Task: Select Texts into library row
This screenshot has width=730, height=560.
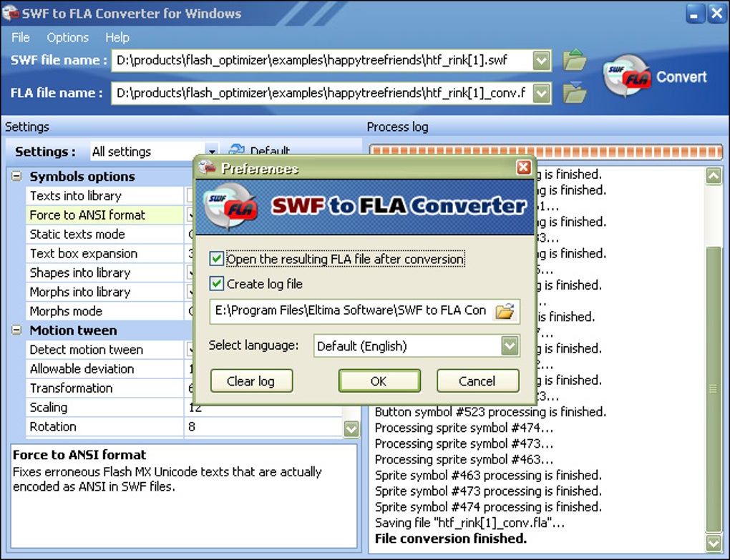Action: (x=104, y=195)
